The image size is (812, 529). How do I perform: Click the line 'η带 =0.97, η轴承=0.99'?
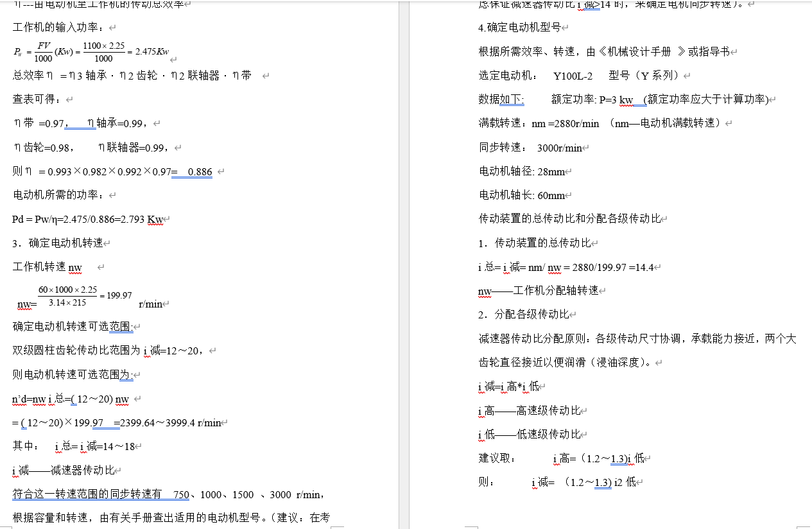(82, 123)
